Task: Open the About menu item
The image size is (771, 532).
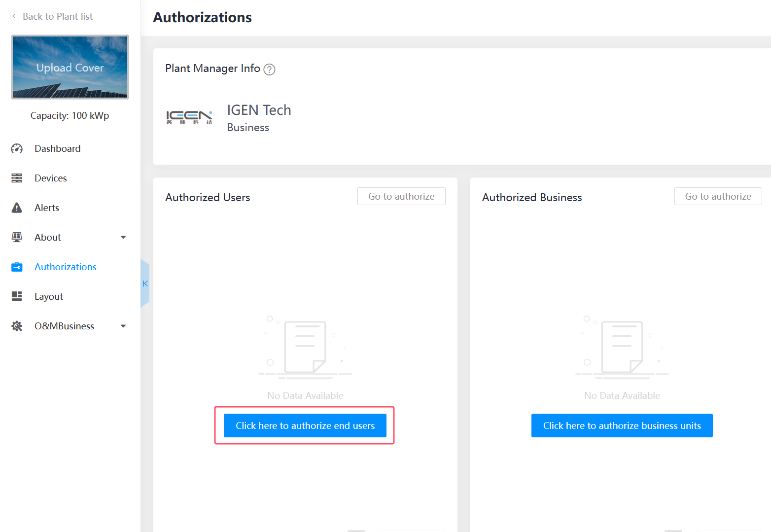Action: pos(48,237)
